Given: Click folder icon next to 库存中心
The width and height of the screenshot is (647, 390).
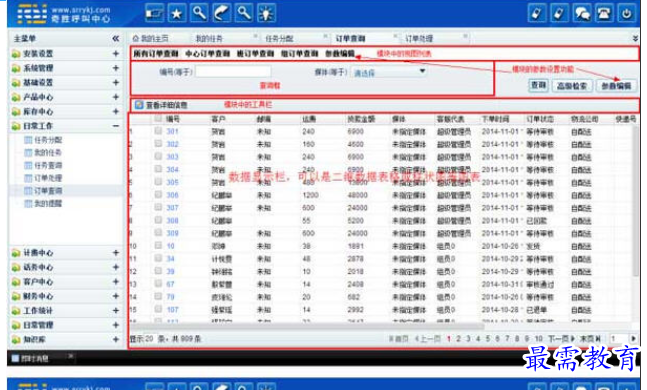Looking at the screenshot, I should [x=16, y=112].
